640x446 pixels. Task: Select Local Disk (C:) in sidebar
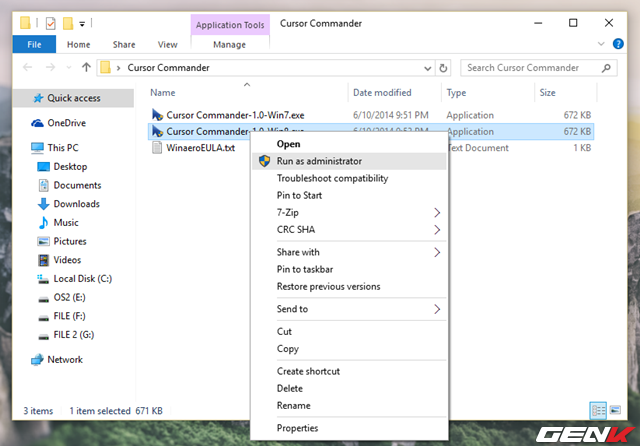coord(83,278)
